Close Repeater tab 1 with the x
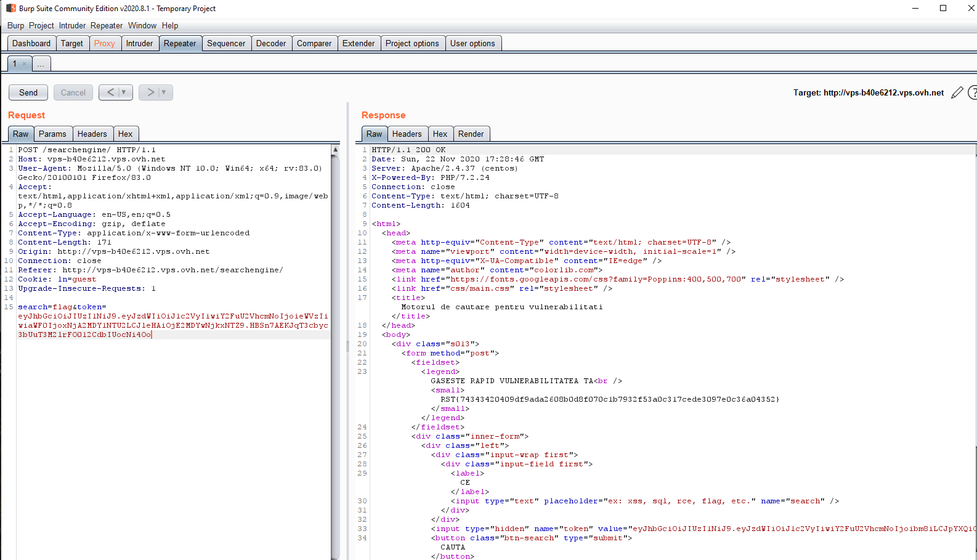The height and width of the screenshot is (560, 977). pos(25,64)
